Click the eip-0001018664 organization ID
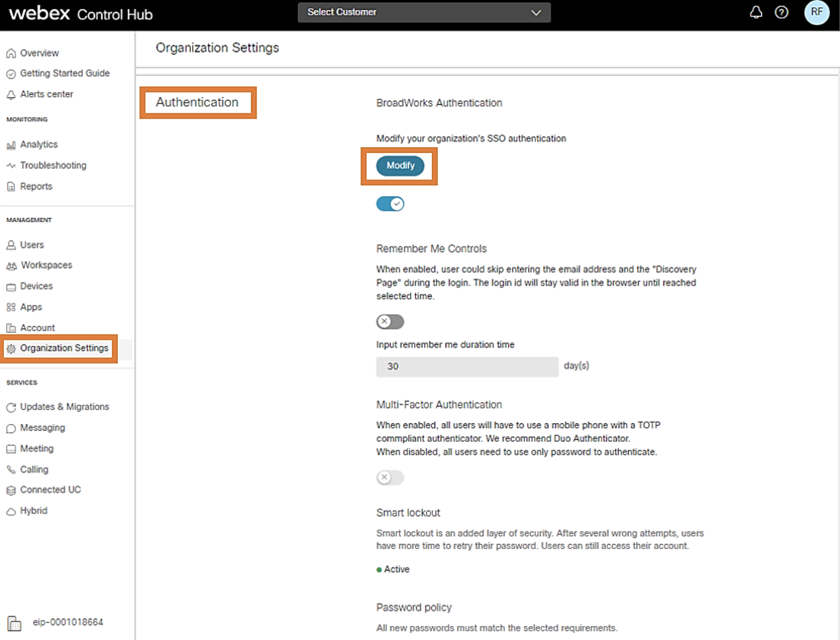This screenshot has width=840, height=640. (68, 622)
